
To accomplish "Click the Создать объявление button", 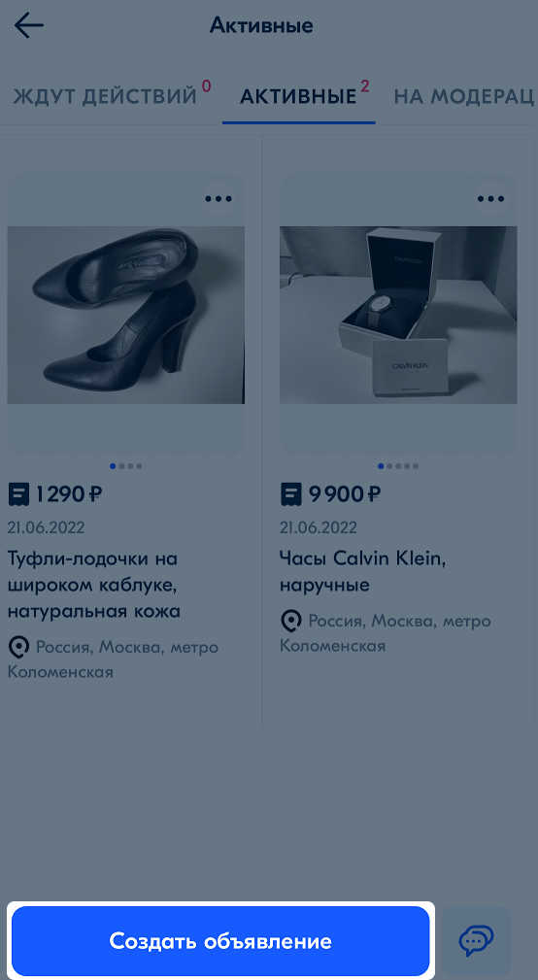I will point(220,940).
